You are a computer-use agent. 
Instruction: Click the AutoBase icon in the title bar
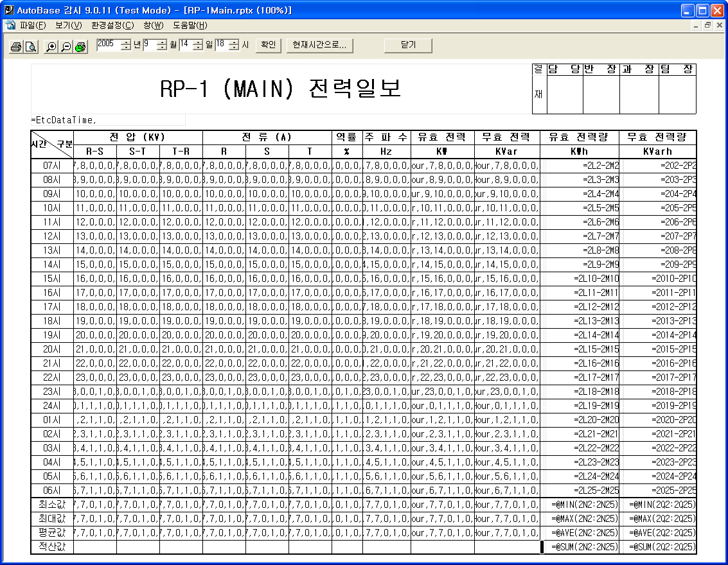pyautogui.click(x=8, y=10)
